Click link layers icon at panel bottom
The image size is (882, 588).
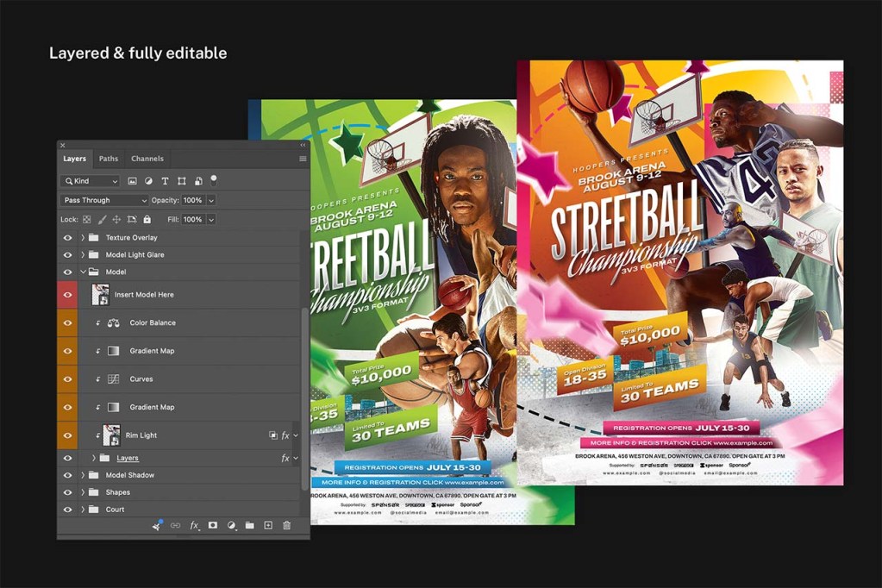[176, 526]
